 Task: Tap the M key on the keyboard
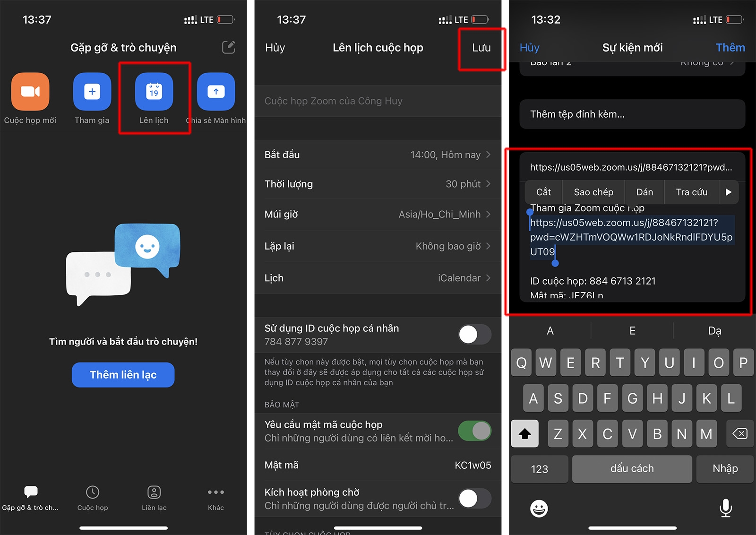tap(706, 433)
